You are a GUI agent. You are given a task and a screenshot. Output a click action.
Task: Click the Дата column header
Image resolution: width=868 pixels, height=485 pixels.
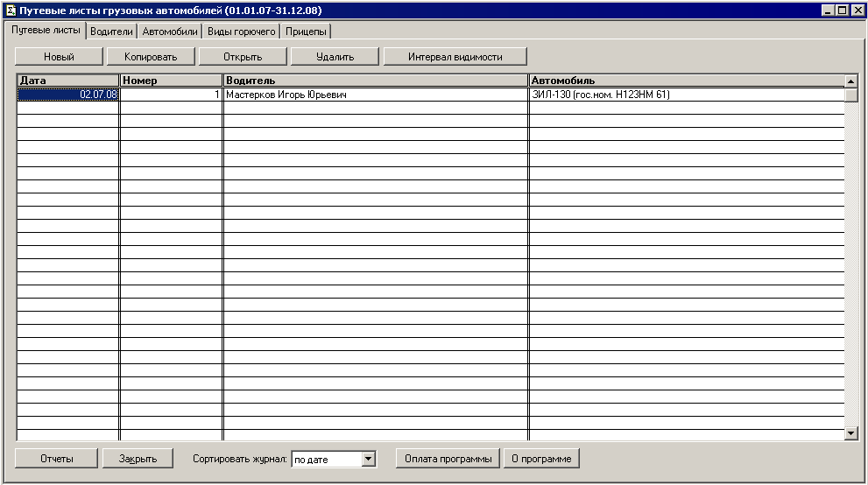click(x=68, y=81)
